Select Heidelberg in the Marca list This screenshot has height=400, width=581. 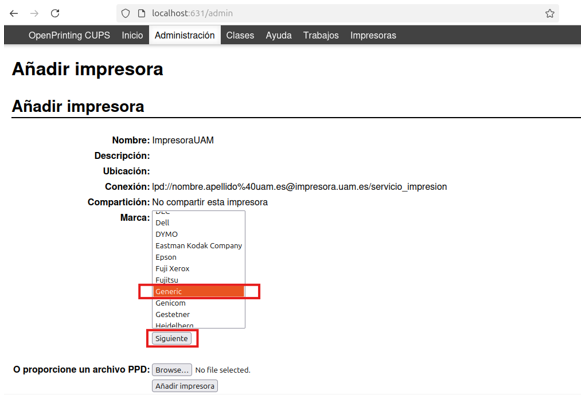click(x=199, y=324)
